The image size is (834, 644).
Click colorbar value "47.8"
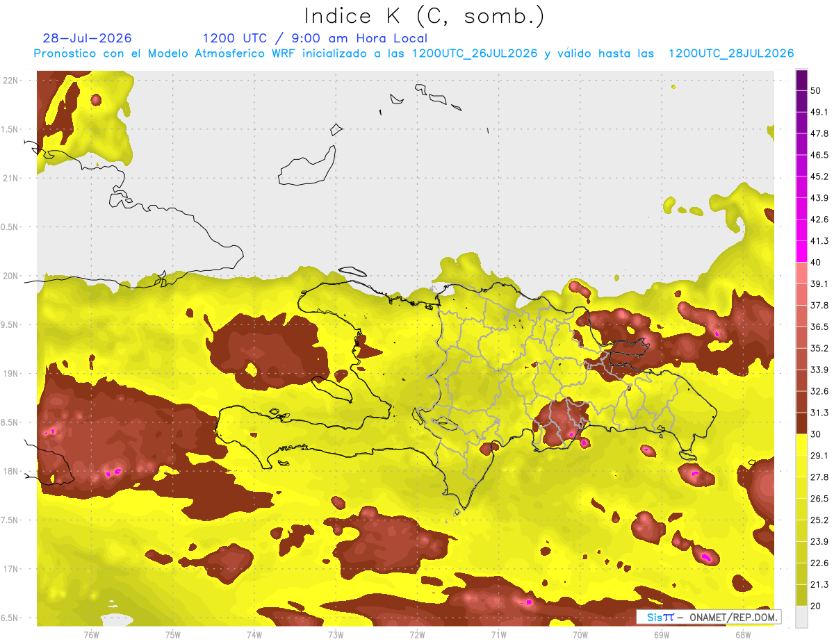819,133
